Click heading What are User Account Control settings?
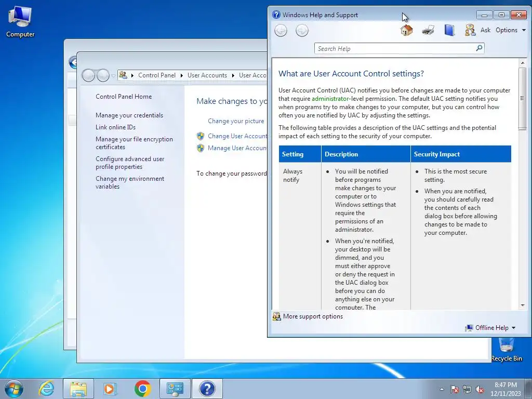Viewport: 532px width, 399px height. pos(351,74)
